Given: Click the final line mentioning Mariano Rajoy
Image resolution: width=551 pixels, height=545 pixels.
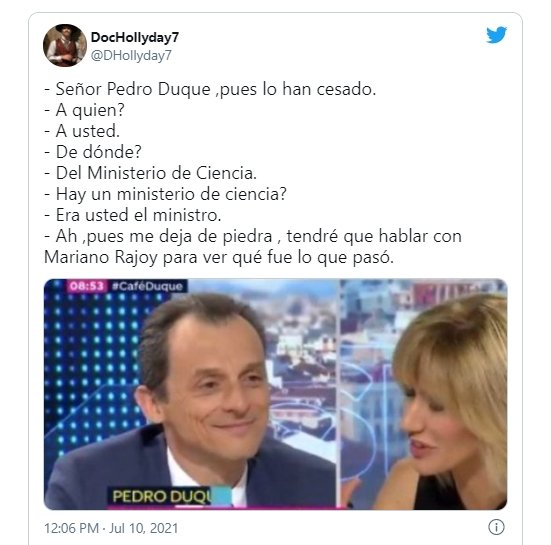Looking at the screenshot, I should (219, 257).
